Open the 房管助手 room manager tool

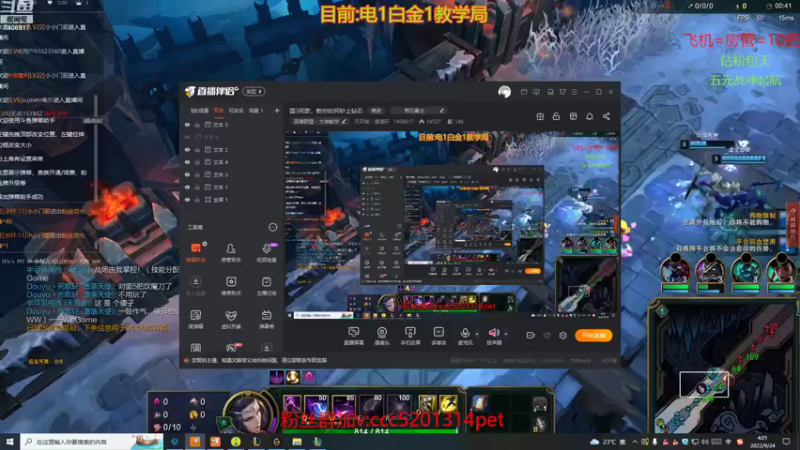231,253
